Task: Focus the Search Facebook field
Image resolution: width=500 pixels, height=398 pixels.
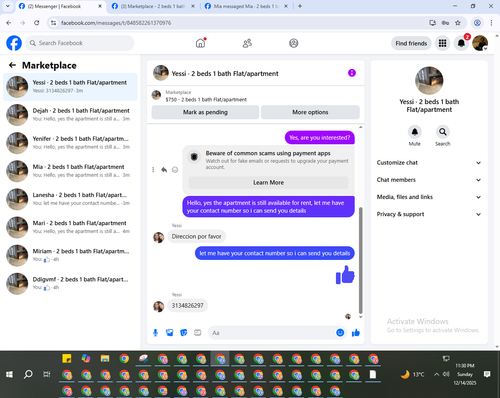Action: pyautogui.click(x=80, y=43)
